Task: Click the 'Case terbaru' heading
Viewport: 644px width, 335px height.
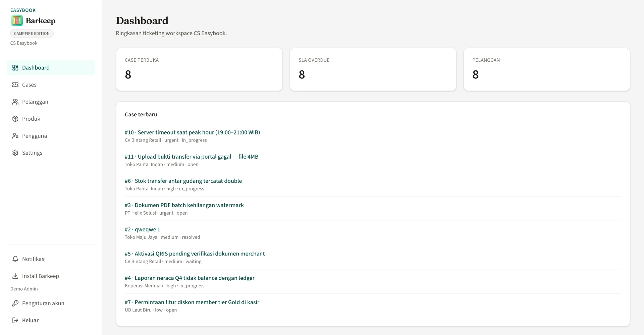Action: point(141,114)
